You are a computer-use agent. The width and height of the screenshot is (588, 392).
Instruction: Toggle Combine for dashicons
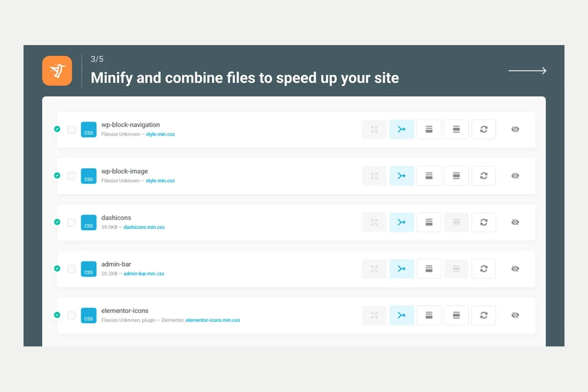click(402, 222)
